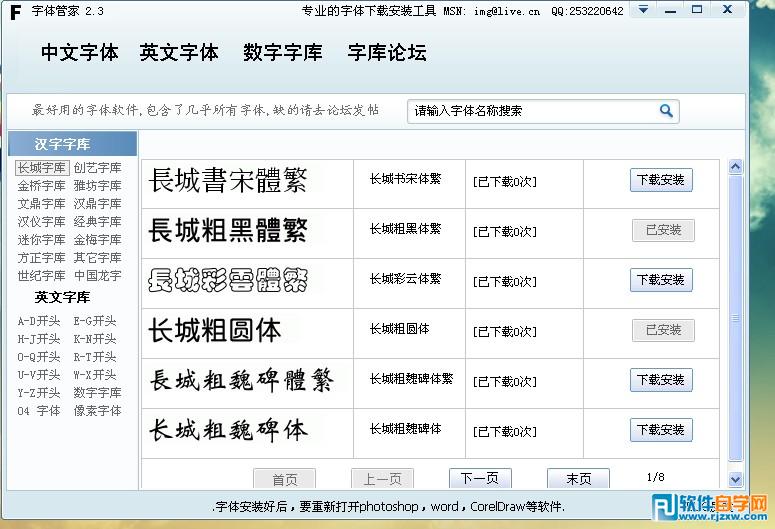The width and height of the screenshot is (775, 529).
Task: Open the 像素字体 category
Action: [x=98, y=410]
